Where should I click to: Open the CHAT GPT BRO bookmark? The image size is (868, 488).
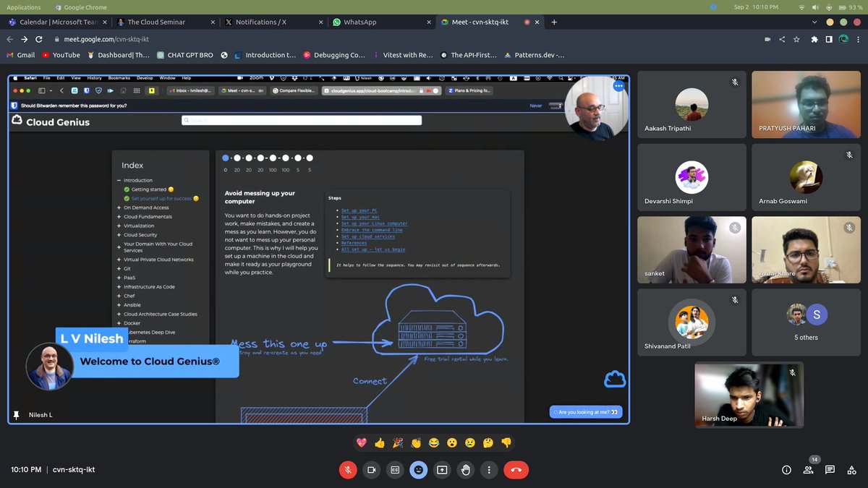tap(184, 55)
